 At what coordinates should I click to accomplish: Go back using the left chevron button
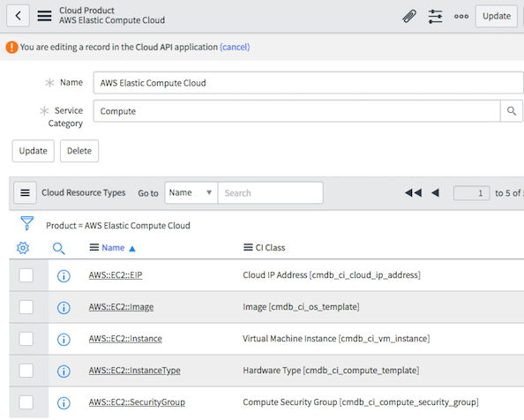coord(18,15)
